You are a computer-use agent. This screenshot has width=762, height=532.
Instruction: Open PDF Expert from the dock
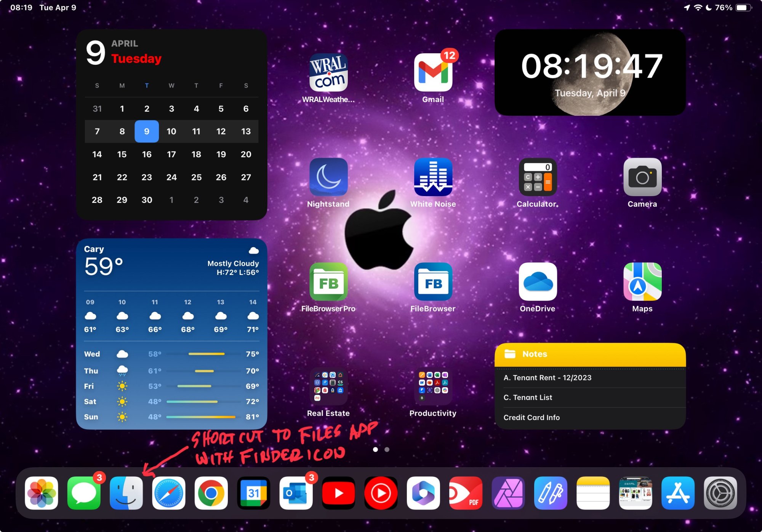[x=466, y=493]
